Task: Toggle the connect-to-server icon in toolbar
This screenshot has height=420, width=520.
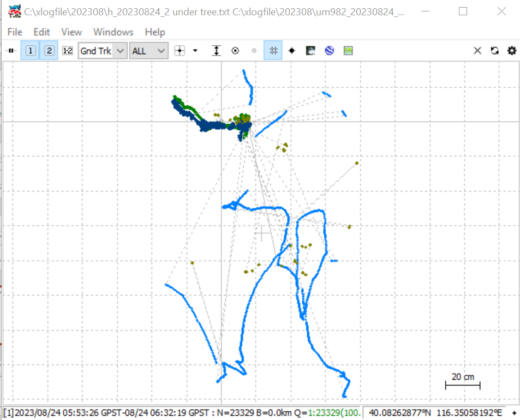Action: [11, 51]
